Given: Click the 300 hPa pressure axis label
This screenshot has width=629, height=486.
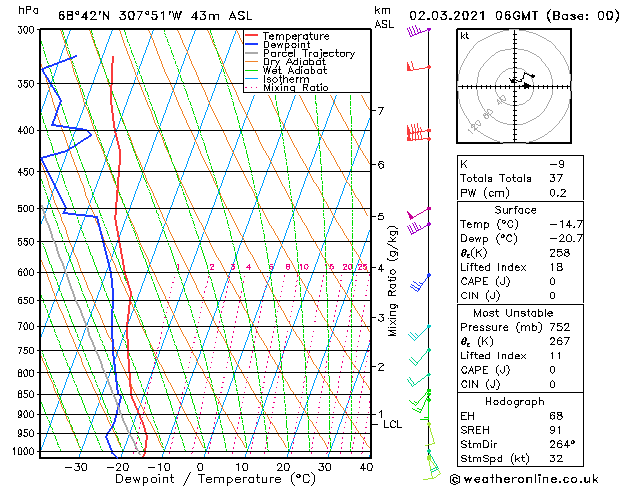Looking at the screenshot, I should pos(28,30).
